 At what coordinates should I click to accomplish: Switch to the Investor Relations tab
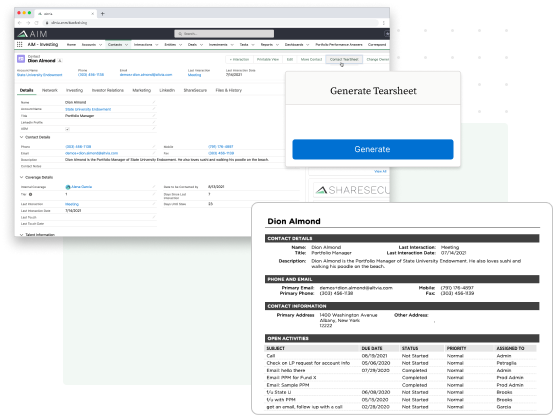click(x=108, y=90)
